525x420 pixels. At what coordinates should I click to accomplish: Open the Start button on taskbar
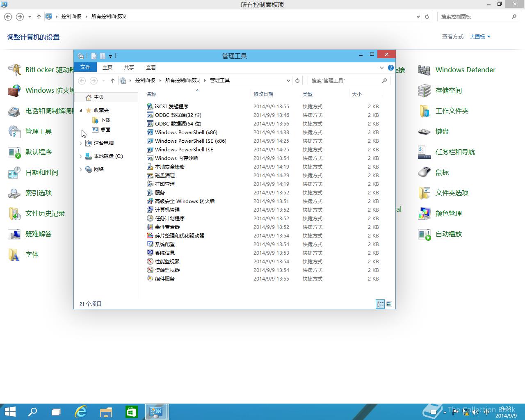[9, 412]
